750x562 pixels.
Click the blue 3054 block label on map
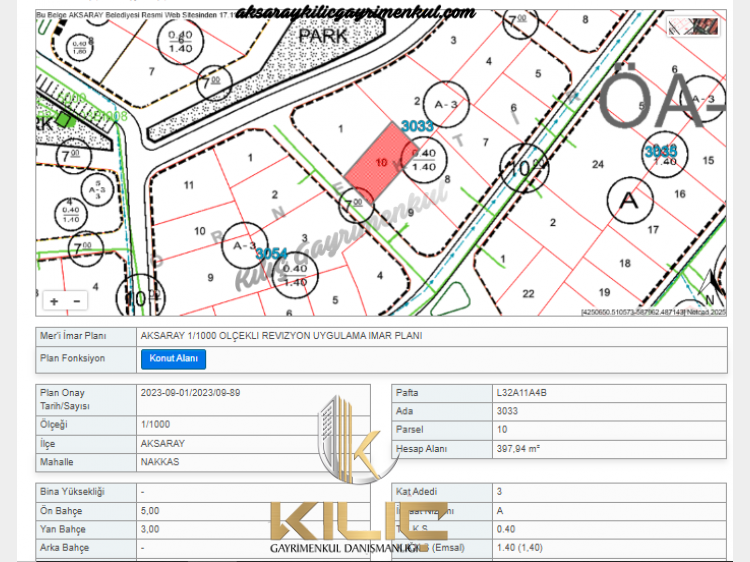(270, 255)
